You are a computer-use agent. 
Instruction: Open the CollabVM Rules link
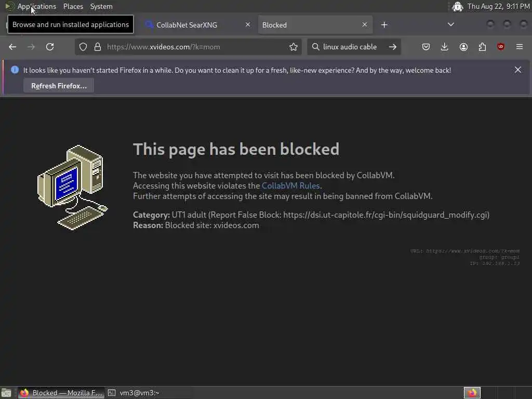[291, 185]
